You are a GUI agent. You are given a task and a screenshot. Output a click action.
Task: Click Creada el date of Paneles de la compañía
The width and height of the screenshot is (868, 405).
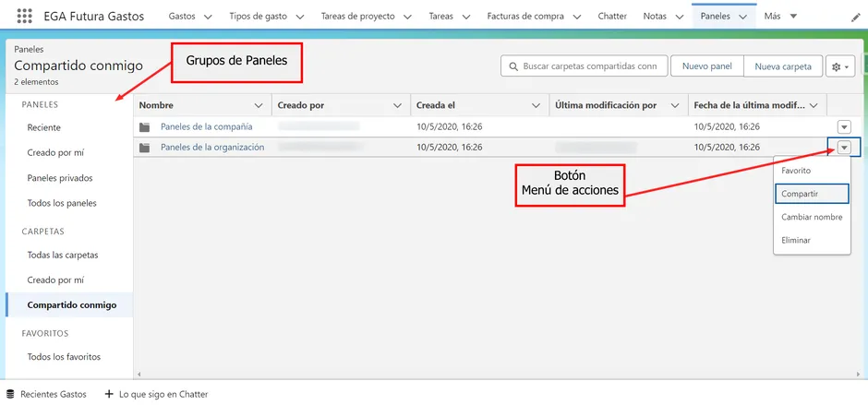tap(449, 126)
